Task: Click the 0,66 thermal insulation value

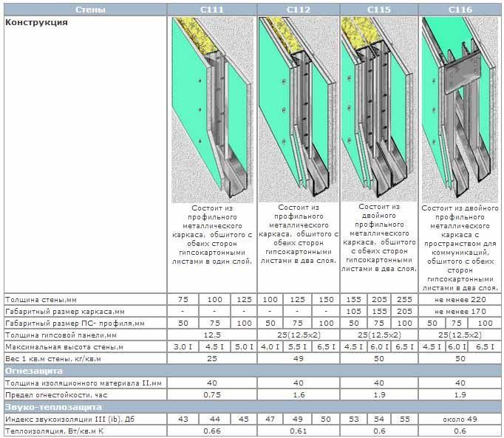Action: (212, 431)
